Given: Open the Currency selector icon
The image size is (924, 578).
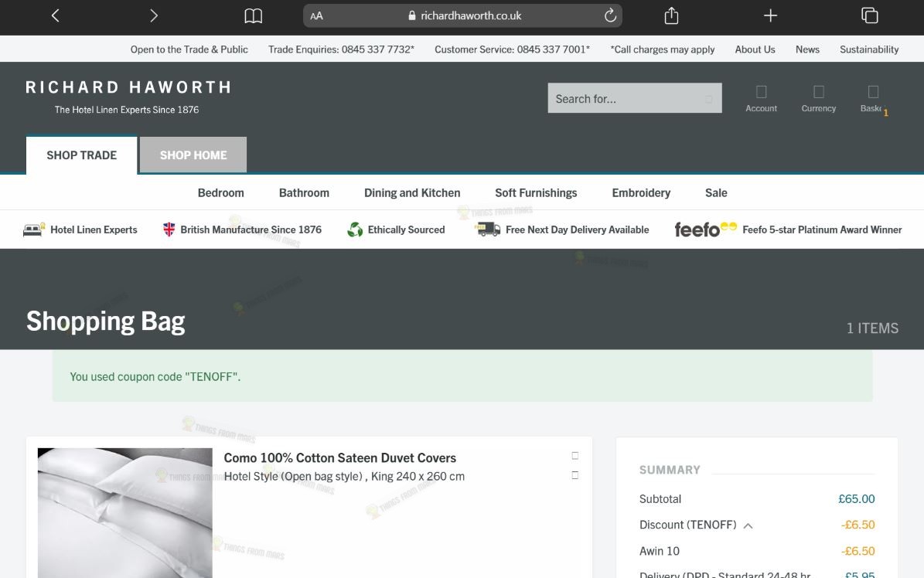Looking at the screenshot, I should (x=819, y=98).
